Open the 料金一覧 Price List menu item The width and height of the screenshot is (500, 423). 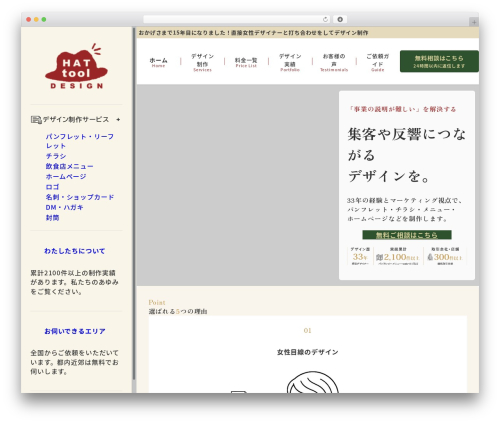point(246,62)
